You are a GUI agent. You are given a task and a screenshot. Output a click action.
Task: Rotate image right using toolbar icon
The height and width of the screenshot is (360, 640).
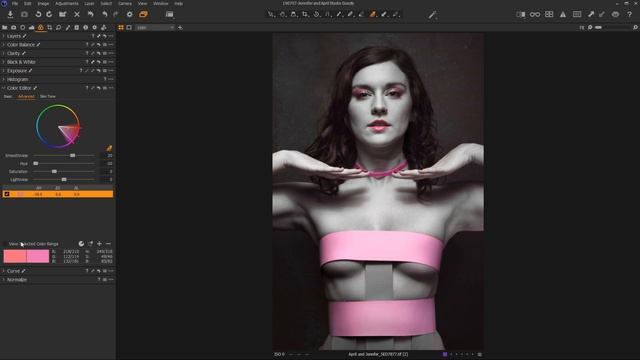click(x=49, y=14)
